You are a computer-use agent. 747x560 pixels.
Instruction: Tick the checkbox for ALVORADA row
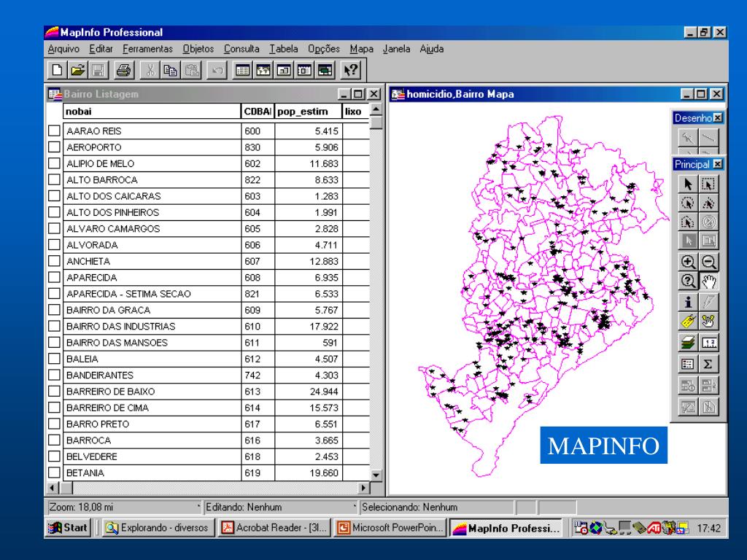pyautogui.click(x=54, y=245)
